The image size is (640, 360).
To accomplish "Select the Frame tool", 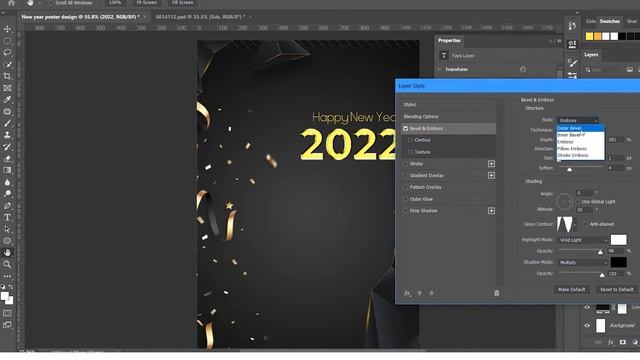I will [x=7, y=88].
